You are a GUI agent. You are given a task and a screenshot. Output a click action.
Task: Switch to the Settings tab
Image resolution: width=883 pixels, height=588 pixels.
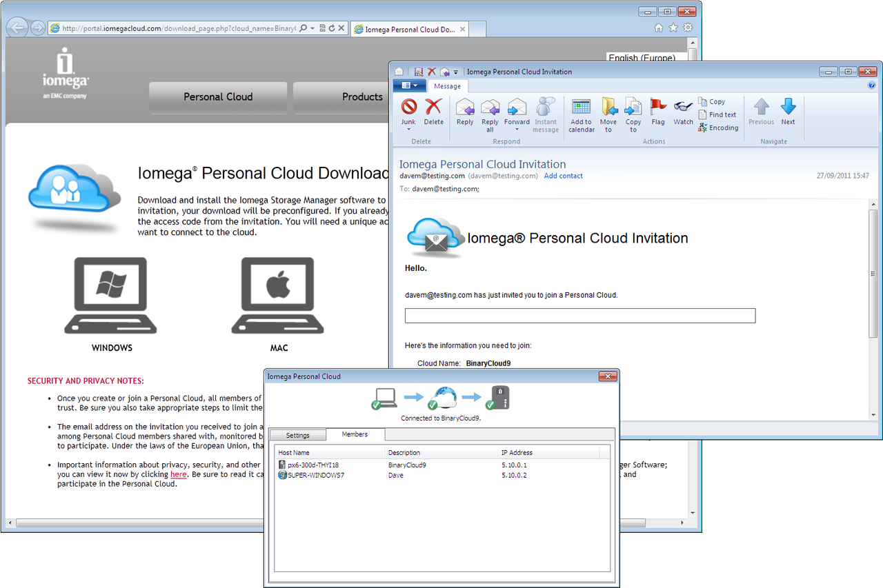coord(298,435)
